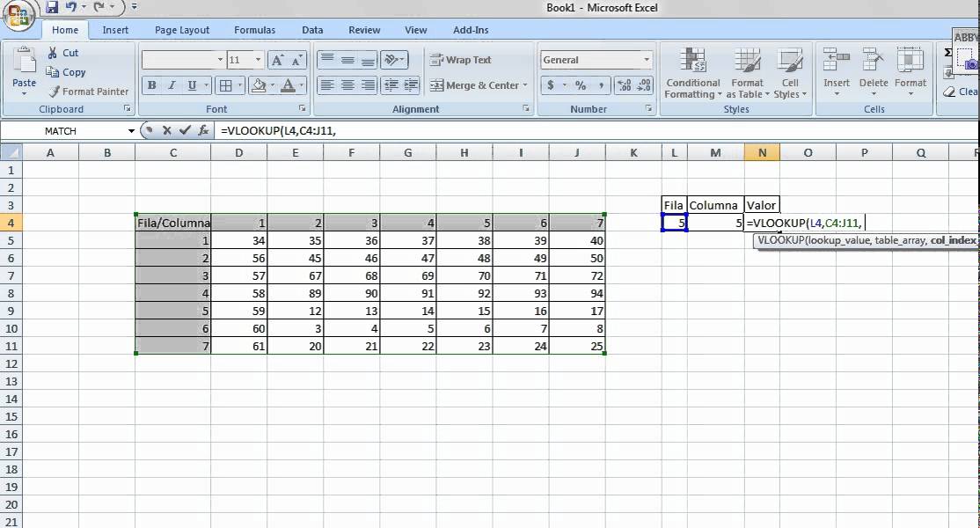The width and height of the screenshot is (980, 528).
Task: Open Cell Styles gallery
Action: [790, 73]
